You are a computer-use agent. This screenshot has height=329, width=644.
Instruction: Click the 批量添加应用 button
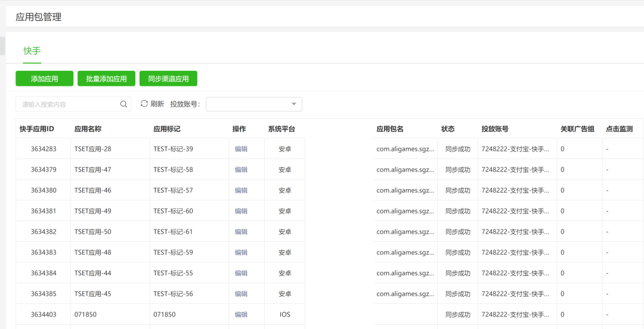pos(106,79)
